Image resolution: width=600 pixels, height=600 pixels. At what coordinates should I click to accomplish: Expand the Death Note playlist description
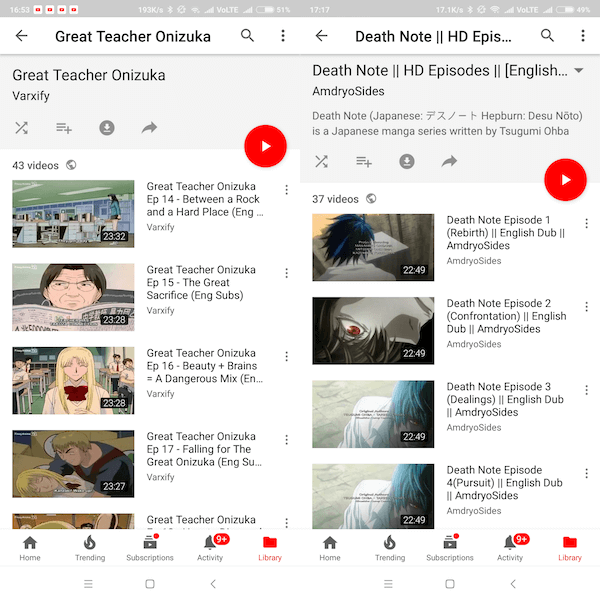(579, 70)
